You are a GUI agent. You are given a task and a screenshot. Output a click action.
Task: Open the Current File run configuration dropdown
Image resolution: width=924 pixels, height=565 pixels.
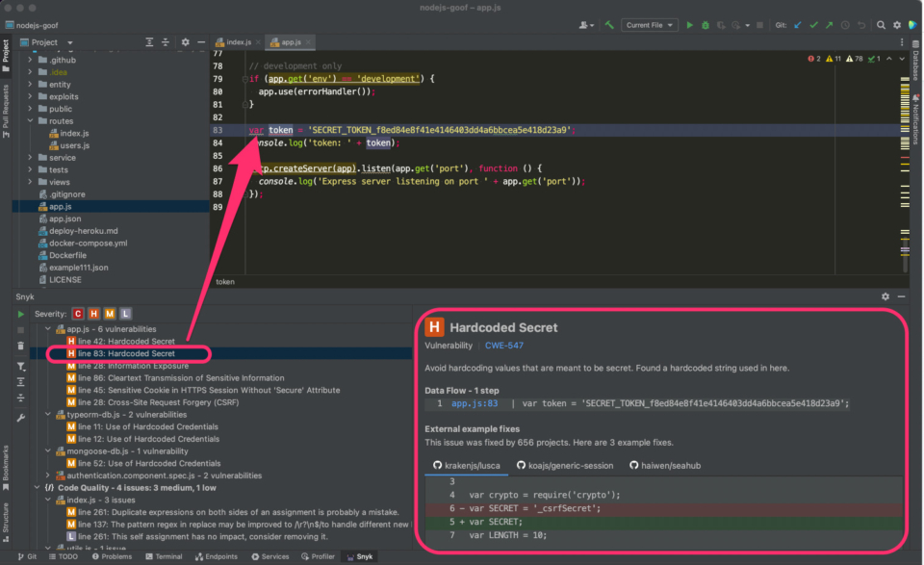649,25
